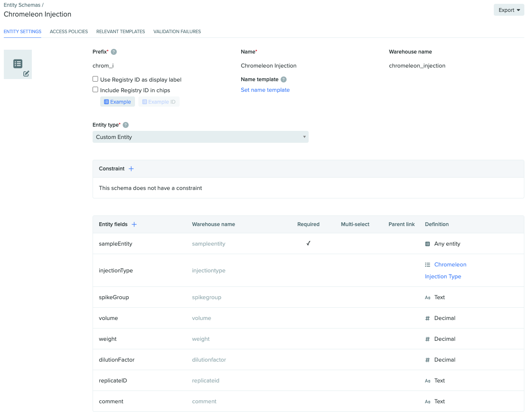The width and height of the screenshot is (532, 419).
Task: Click the Chromeleon Injection page title
Action: [x=37, y=14]
